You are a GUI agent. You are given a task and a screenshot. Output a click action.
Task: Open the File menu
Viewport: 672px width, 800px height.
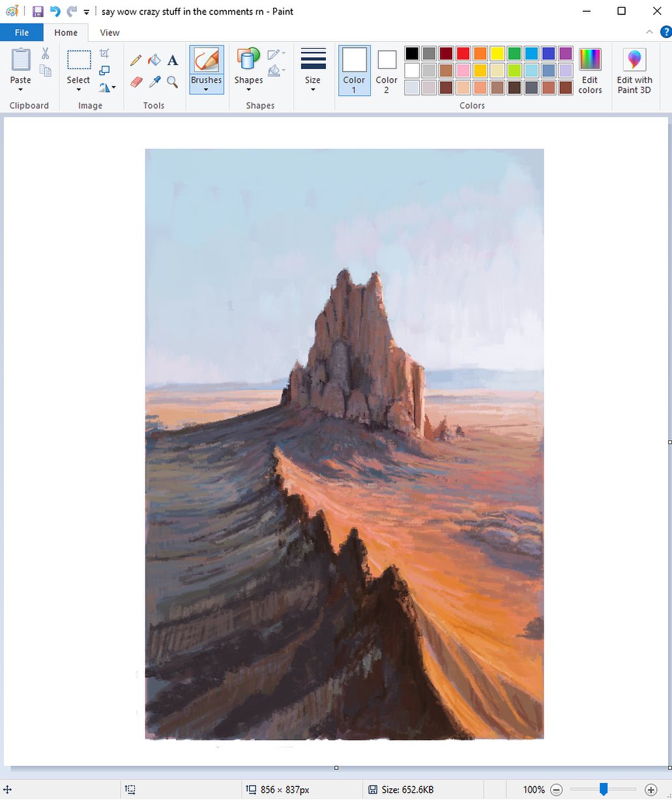pos(22,33)
